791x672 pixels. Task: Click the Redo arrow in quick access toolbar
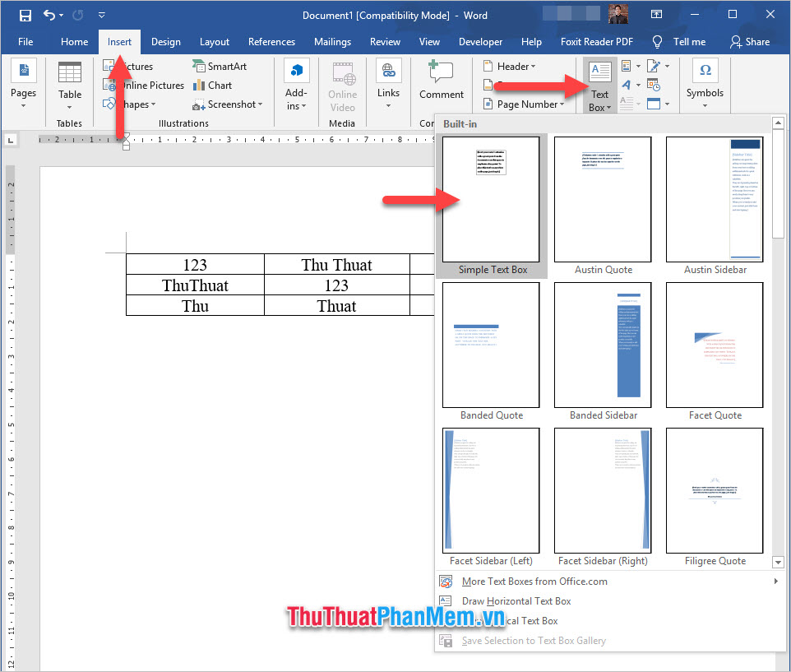[x=77, y=15]
